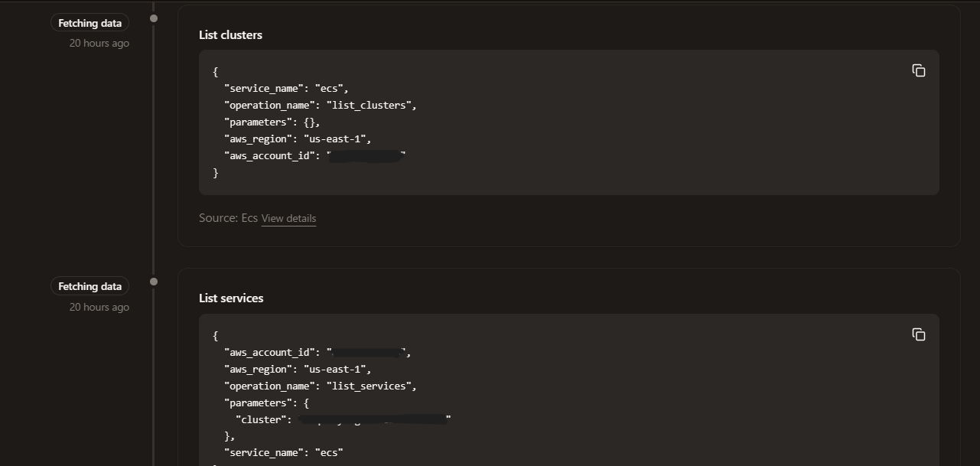
Task: Click the empty parameters line in List clusters
Action: click(x=272, y=122)
